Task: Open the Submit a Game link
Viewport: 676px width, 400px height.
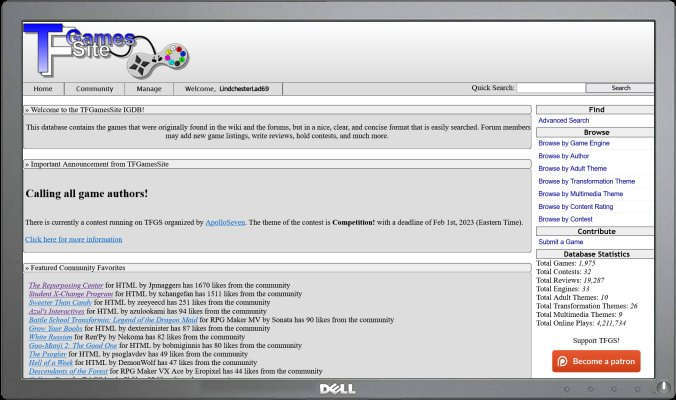Action: [560, 242]
